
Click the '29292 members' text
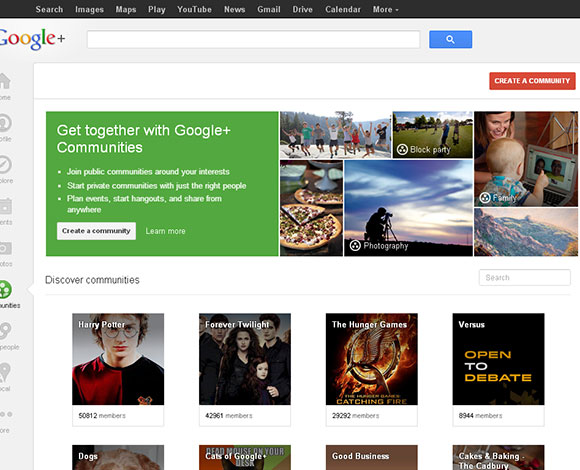[x=356, y=416]
